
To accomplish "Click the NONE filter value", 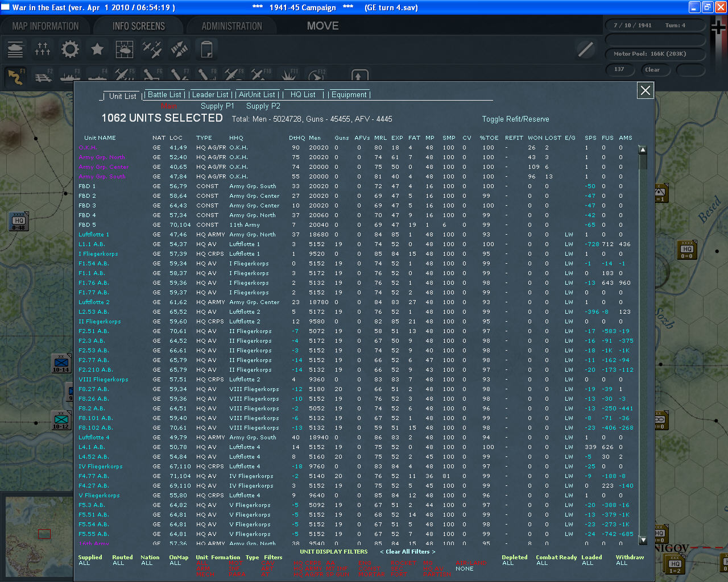I will [465, 569].
